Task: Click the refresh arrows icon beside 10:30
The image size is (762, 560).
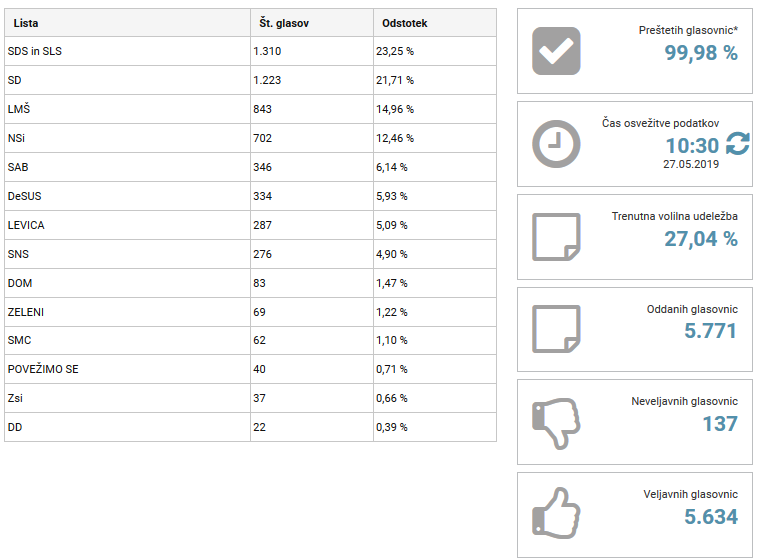Action: click(x=738, y=144)
